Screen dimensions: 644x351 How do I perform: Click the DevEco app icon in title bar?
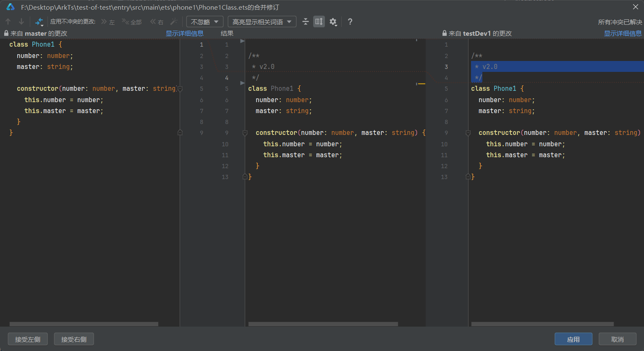coord(10,7)
